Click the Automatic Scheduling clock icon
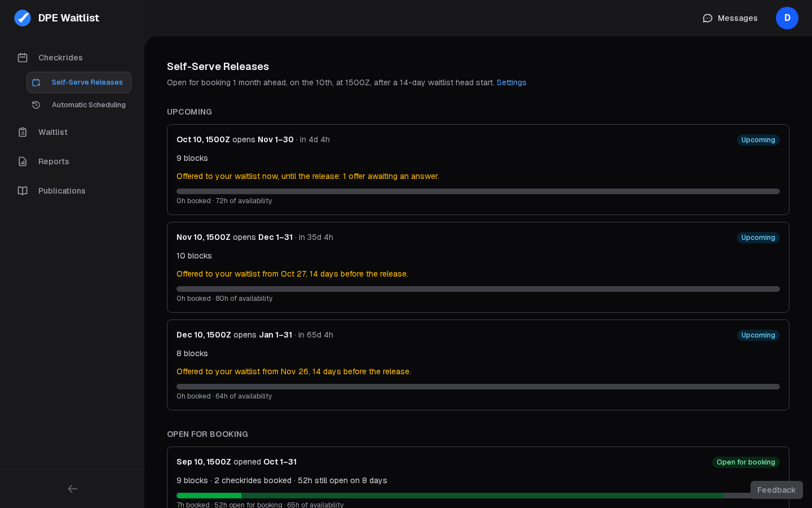 click(36, 105)
